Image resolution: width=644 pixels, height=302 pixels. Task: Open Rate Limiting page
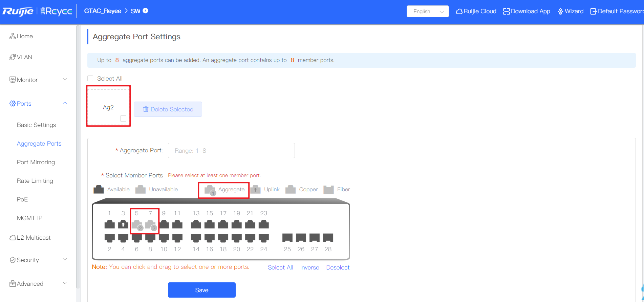[35, 181]
